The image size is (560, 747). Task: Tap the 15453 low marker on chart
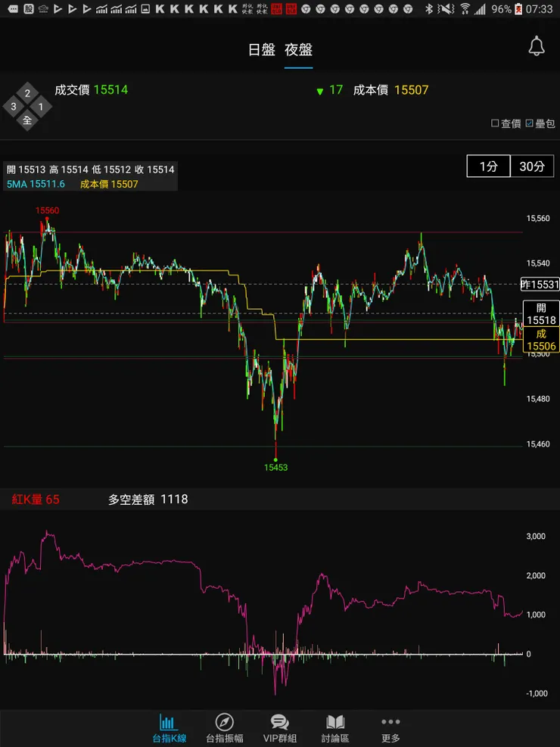(276, 468)
